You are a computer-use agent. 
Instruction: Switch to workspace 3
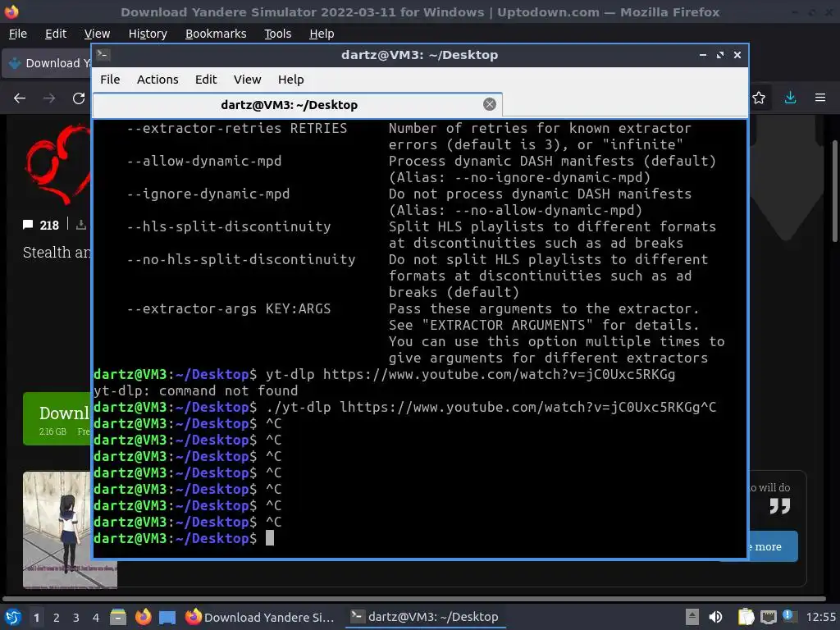pyautogui.click(x=76, y=618)
